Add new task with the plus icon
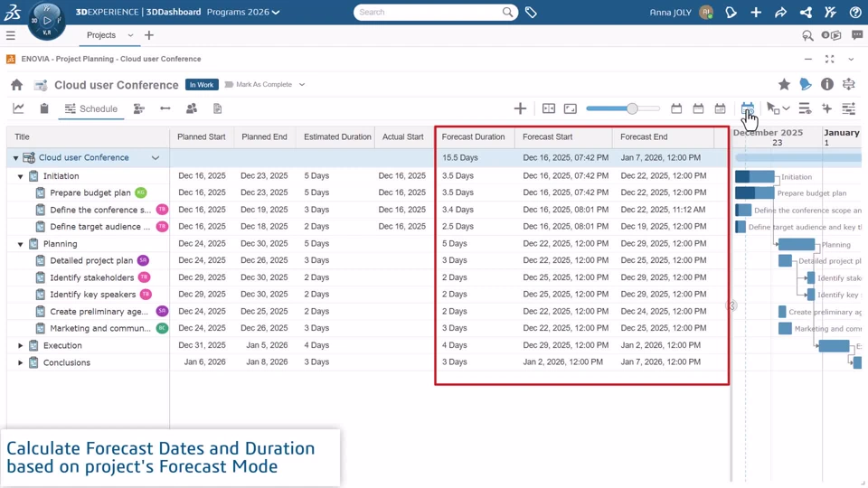868x488 pixels. (520, 108)
